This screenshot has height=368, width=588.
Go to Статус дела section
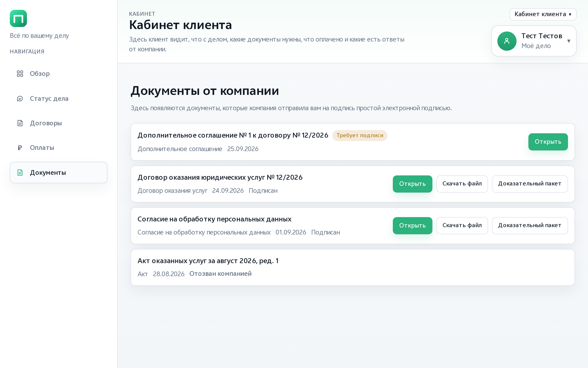[59, 99]
